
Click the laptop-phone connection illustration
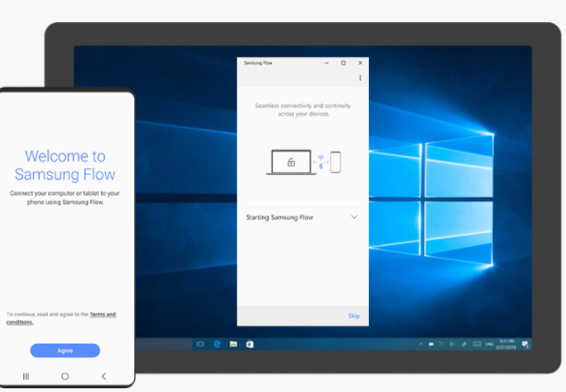tap(303, 162)
